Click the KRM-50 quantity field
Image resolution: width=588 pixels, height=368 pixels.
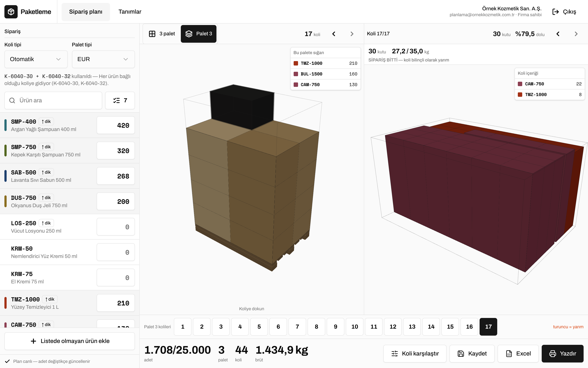click(x=116, y=252)
